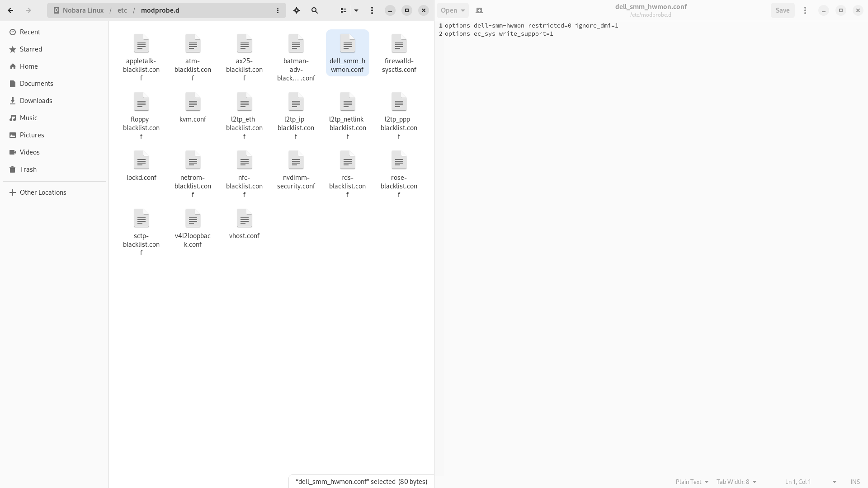
Task: Select Starred in the left sidebar
Action: (x=30, y=49)
